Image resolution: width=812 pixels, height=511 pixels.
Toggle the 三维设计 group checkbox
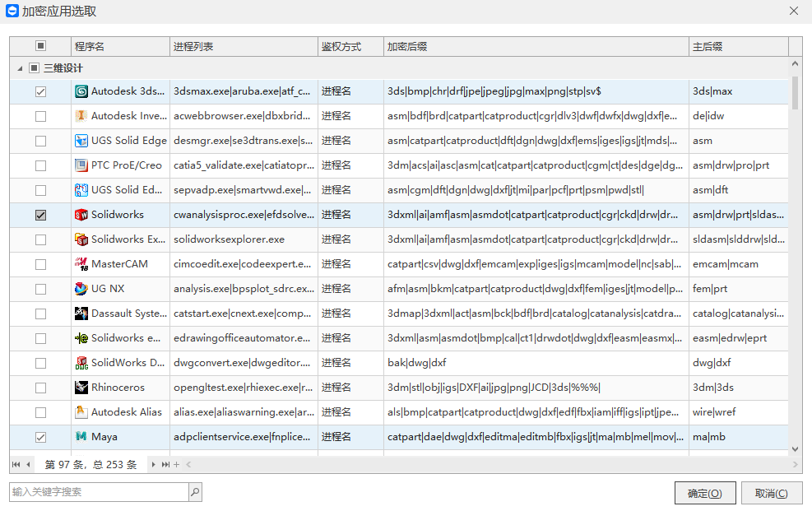coord(35,67)
